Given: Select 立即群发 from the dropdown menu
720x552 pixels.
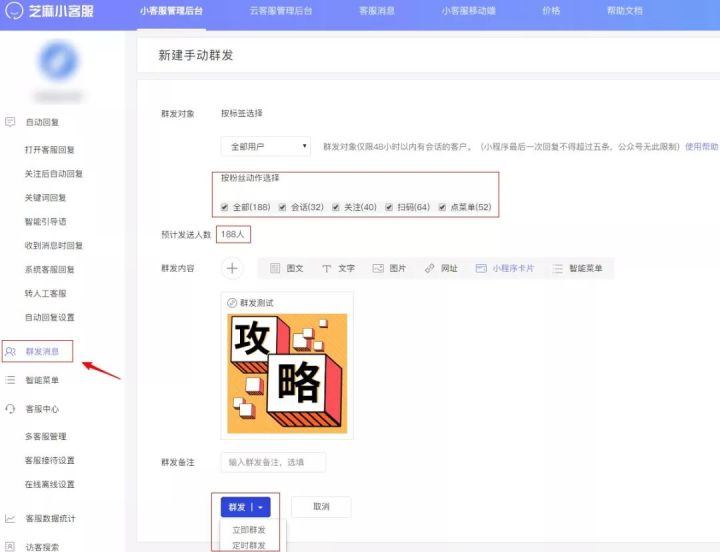Looking at the screenshot, I should (x=249, y=530).
